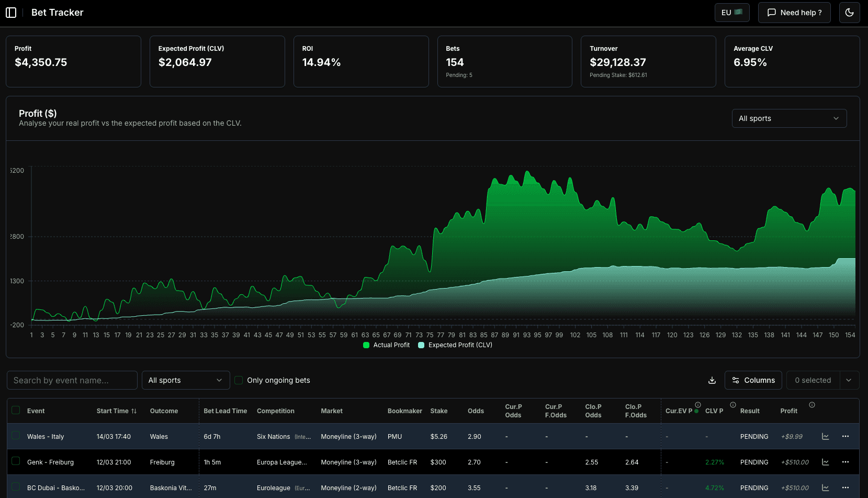Screen dimensions: 868x498
Task: Collapse the sidebar using the panel icon
Action: point(11,12)
